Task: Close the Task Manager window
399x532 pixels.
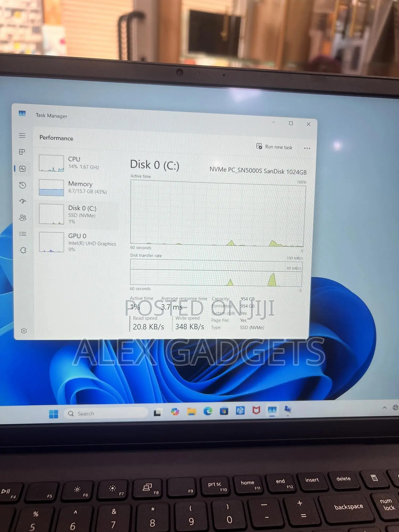Action: click(x=308, y=124)
